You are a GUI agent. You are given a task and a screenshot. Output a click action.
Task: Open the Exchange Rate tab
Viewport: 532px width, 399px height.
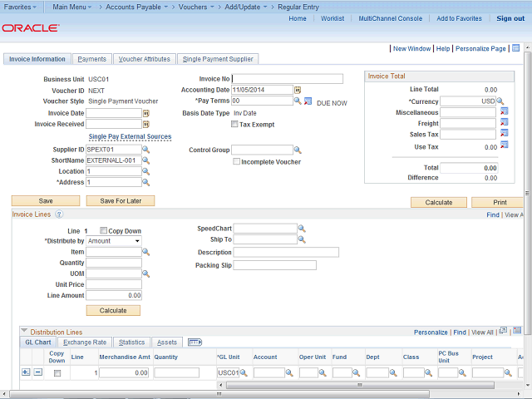pos(85,342)
